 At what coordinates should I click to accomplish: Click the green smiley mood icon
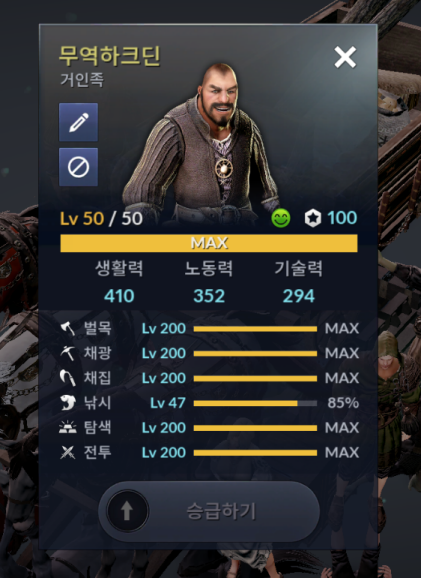pyautogui.click(x=281, y=218)
